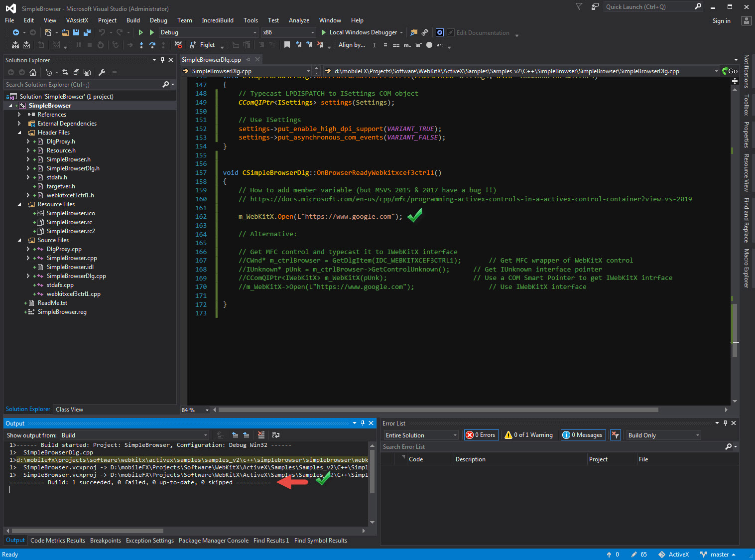Open Properties wrench icon in Solution Explorer

point(102,72)
